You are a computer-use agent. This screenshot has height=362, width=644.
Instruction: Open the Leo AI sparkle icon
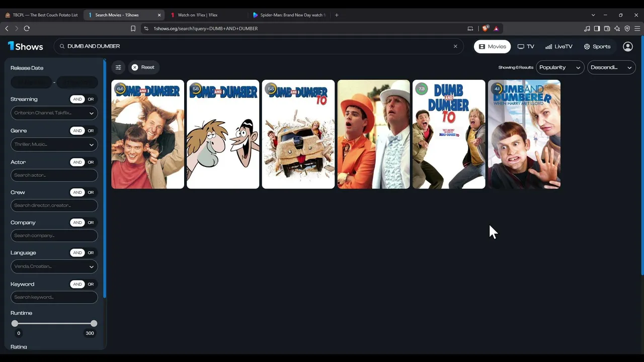(x=617, y=29)
